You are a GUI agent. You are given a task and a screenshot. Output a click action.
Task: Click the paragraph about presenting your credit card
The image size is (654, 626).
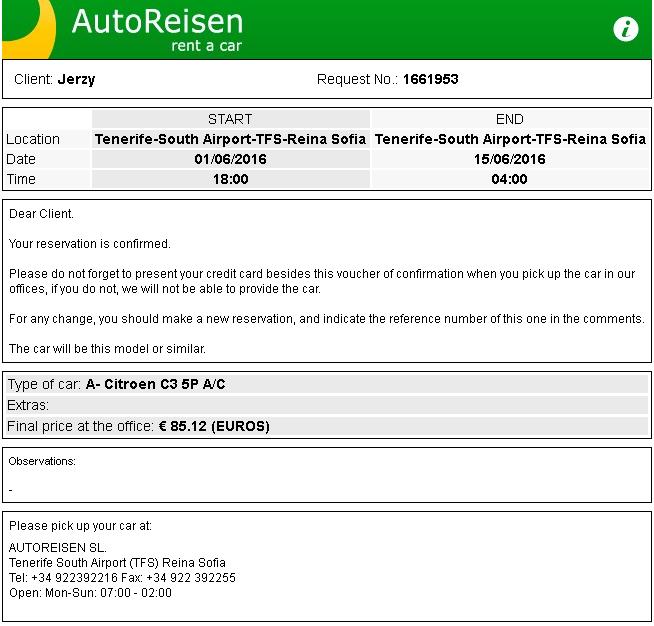point(322,281)
